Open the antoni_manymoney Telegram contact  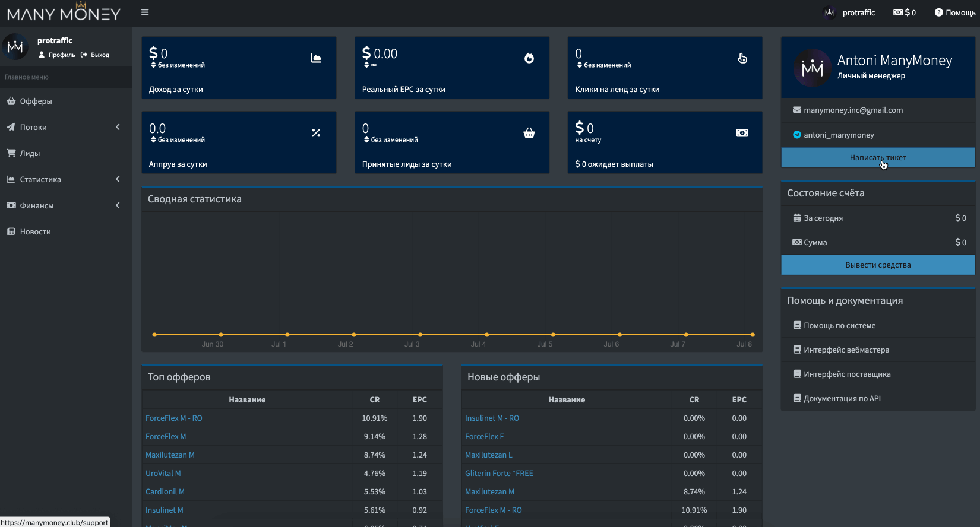tap(839, 135)
